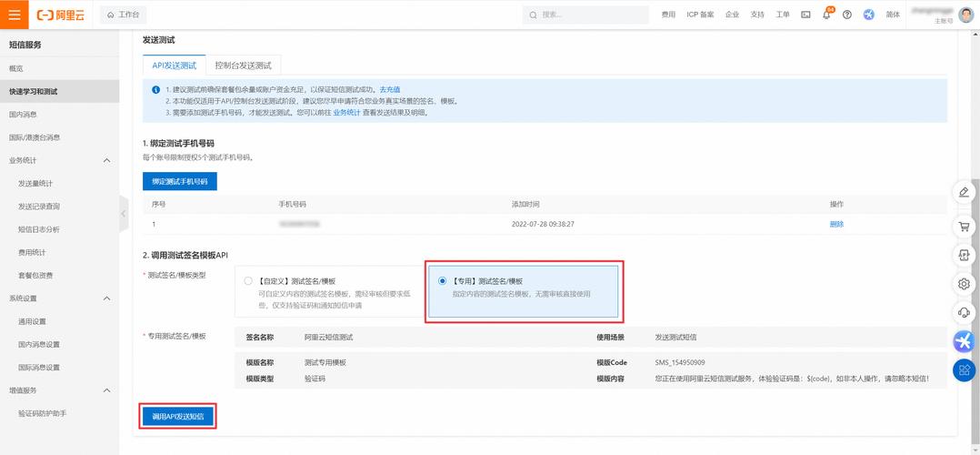
Task: Click the 调用API发送短信 button
Action: tap(178, 417)
